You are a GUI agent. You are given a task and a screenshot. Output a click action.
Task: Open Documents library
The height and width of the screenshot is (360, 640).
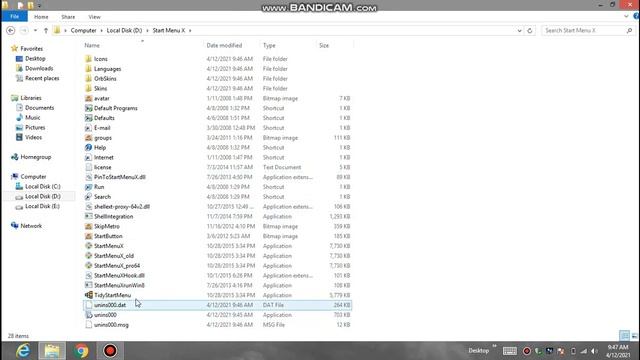(39, 108)
